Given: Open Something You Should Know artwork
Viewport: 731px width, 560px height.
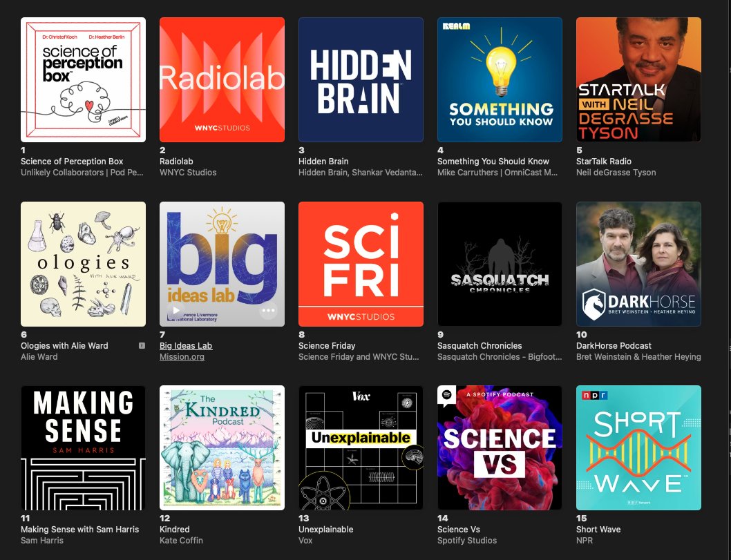Looking at the screenshot, I should point(500,79).
